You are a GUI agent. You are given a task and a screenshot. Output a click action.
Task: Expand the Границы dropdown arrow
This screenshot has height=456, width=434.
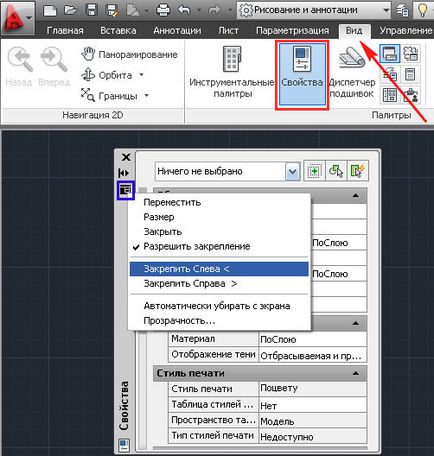coord(146,96)
